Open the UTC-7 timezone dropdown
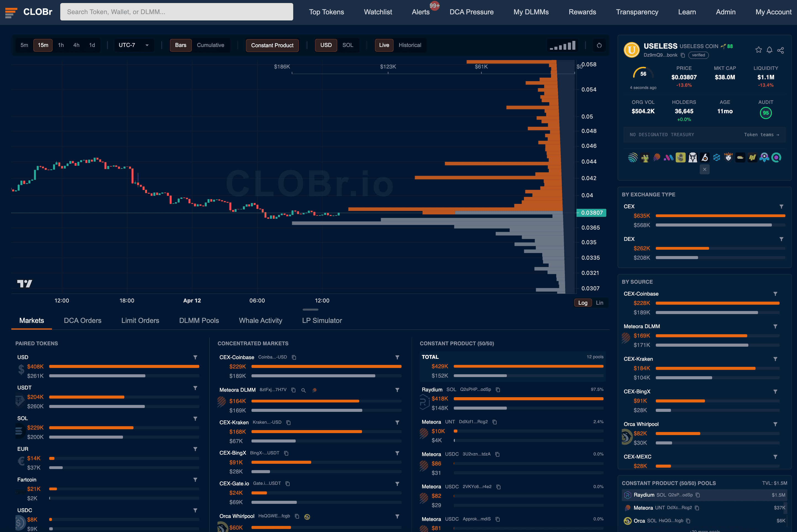The image size is (797, 532). (133, 45)
